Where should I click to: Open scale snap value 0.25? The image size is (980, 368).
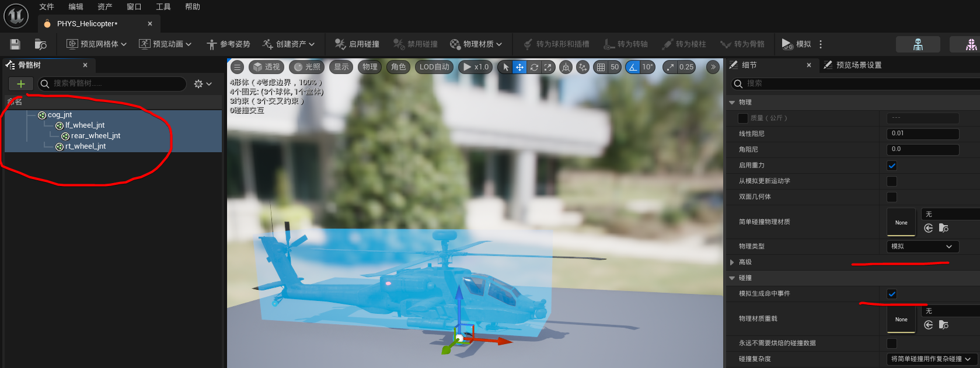coord(686,67)
